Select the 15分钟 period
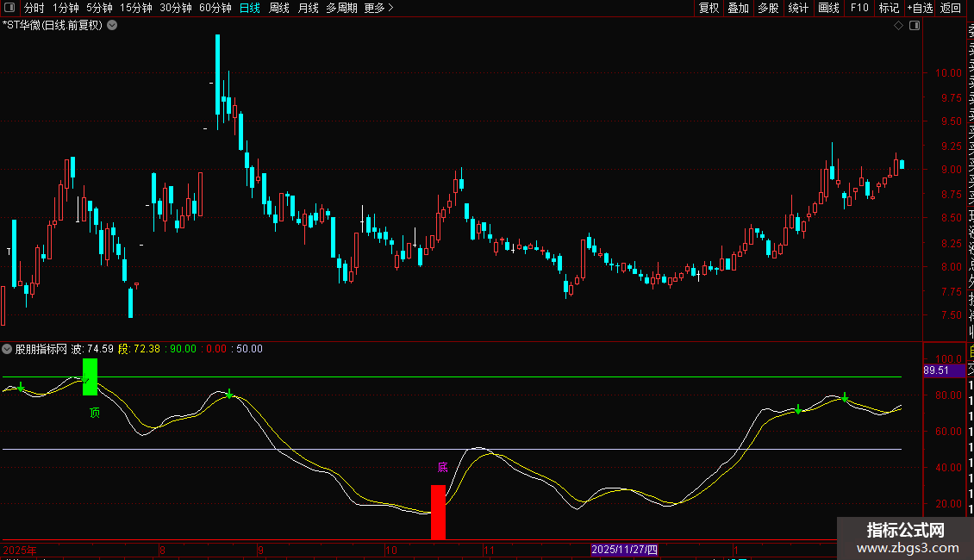 click(x=136, y=8)
